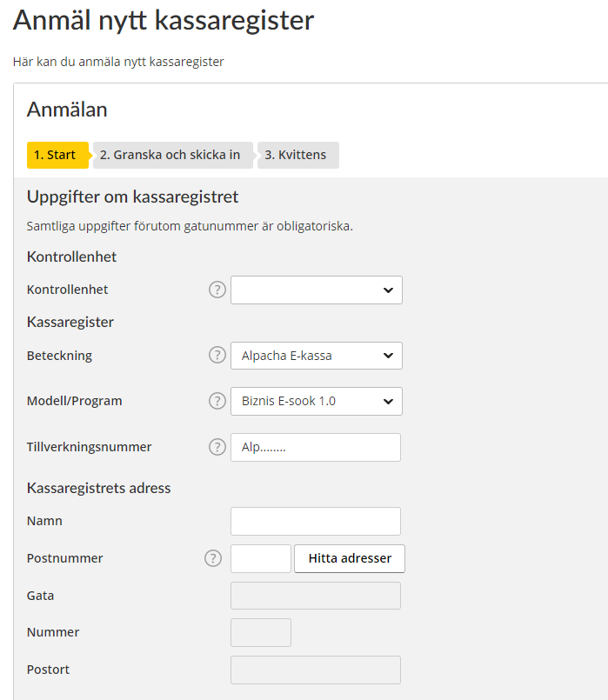The width and height of the screenshot is (608, 700).
Task: Open the Beteckning dropdown showing Alpacha E-kassa
Action: point(317,356)
